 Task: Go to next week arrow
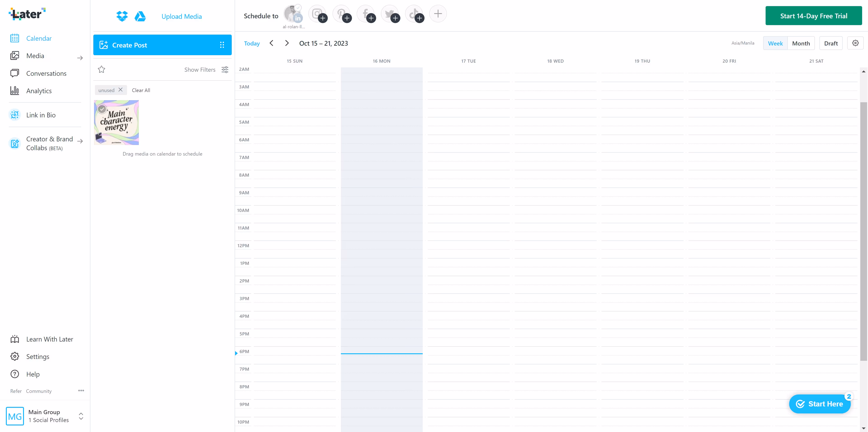287,43
